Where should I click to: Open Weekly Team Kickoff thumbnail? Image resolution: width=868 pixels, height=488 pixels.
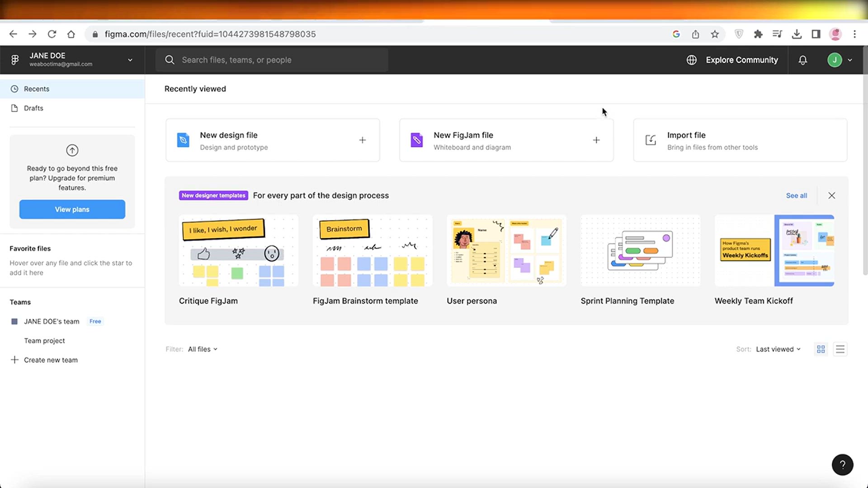click(x=774, y=251)
